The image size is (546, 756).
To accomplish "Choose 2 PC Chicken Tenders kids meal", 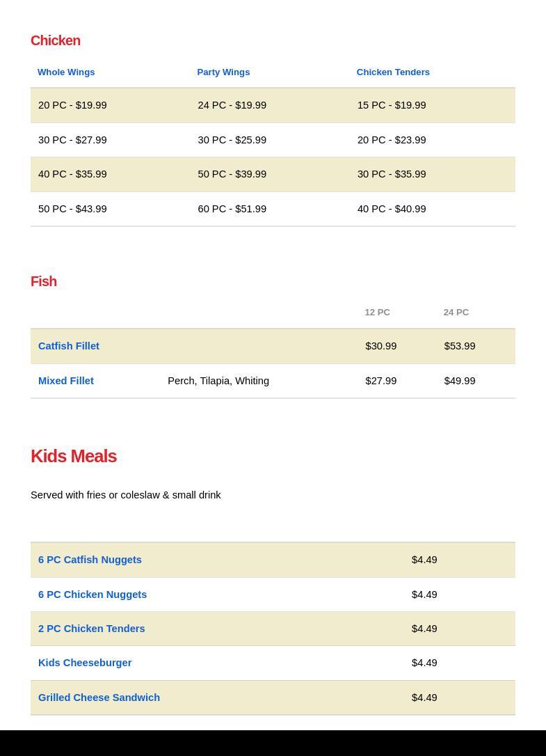I will [92, 629].
